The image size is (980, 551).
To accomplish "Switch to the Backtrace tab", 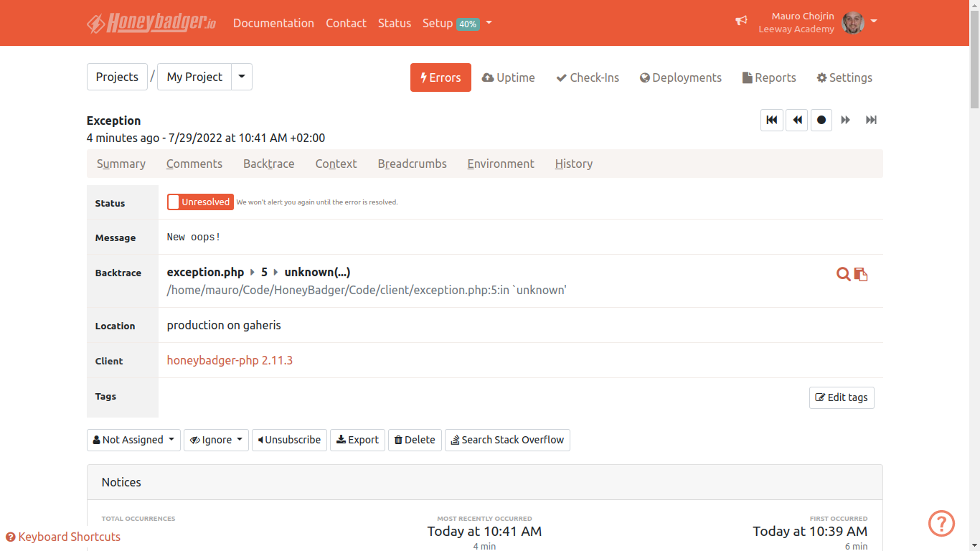I will 268,164.
